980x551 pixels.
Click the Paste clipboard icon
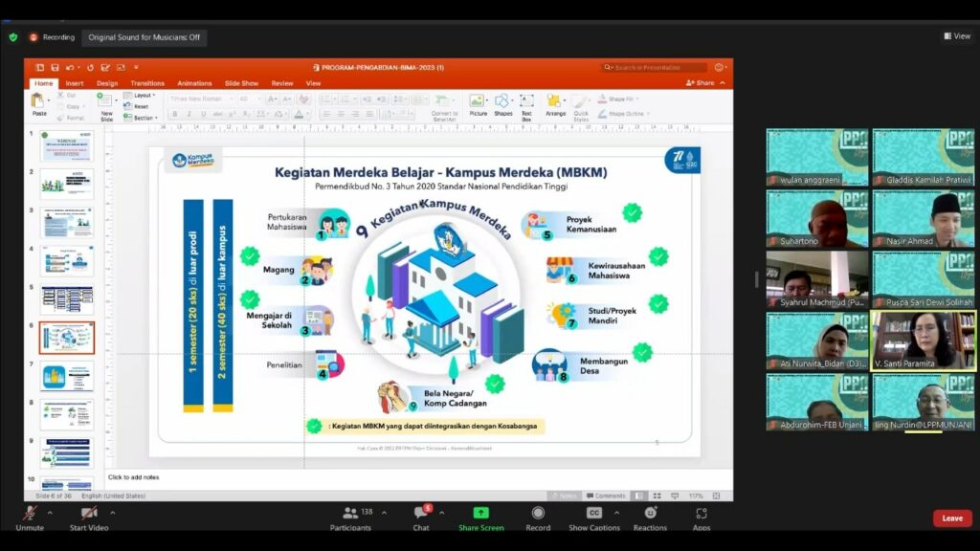pos(38,101)
